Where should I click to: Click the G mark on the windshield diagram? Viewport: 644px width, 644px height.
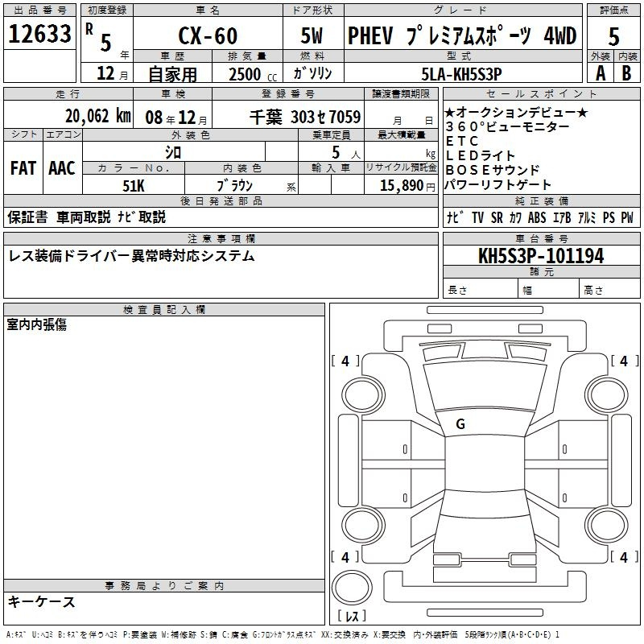[x=460, y=424]
